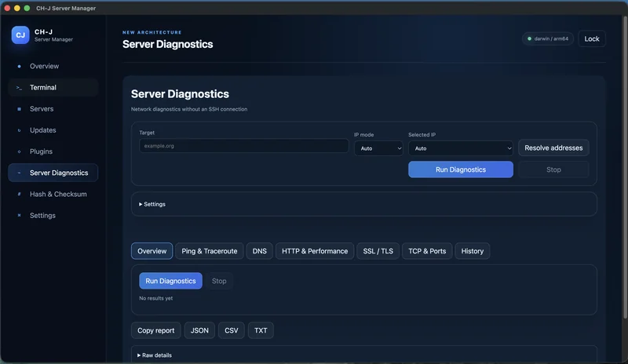The image size is (628, 364).
Task: Click the CJ app logo icon
Action: pyautogui.click(x=20, y=35)
